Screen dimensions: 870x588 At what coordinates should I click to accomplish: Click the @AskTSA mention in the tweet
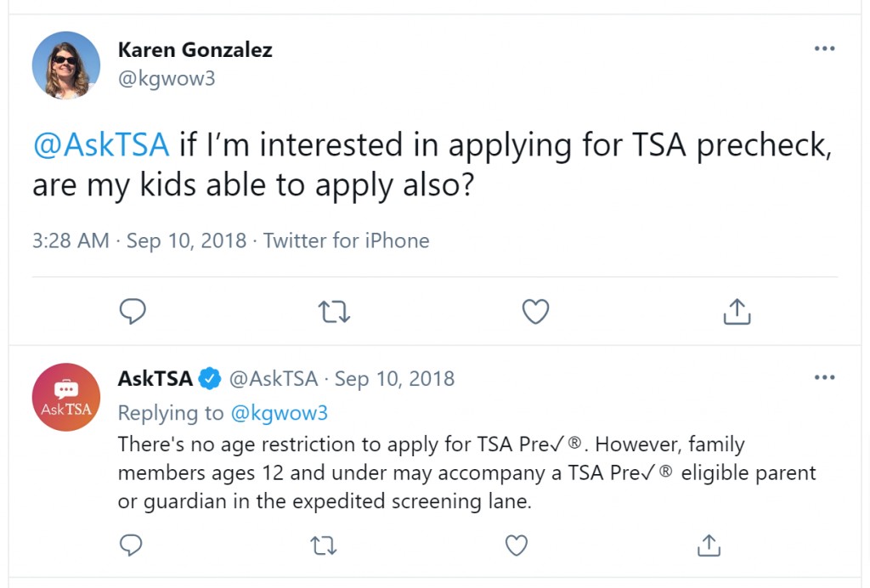coord(101,144)
